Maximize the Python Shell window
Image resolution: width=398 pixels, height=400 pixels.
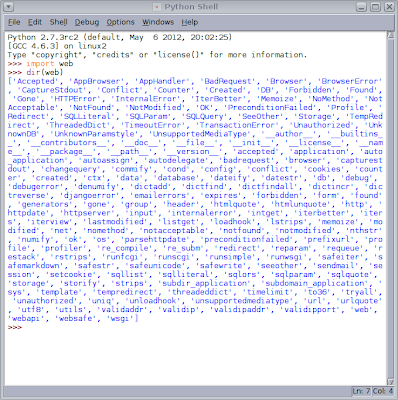(375, 7)
